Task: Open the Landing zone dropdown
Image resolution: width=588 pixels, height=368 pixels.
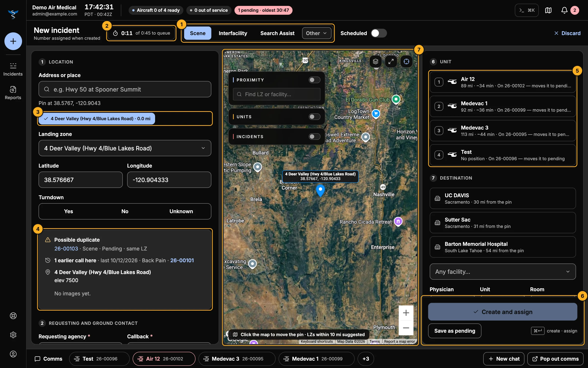Action: pos(125,148)
